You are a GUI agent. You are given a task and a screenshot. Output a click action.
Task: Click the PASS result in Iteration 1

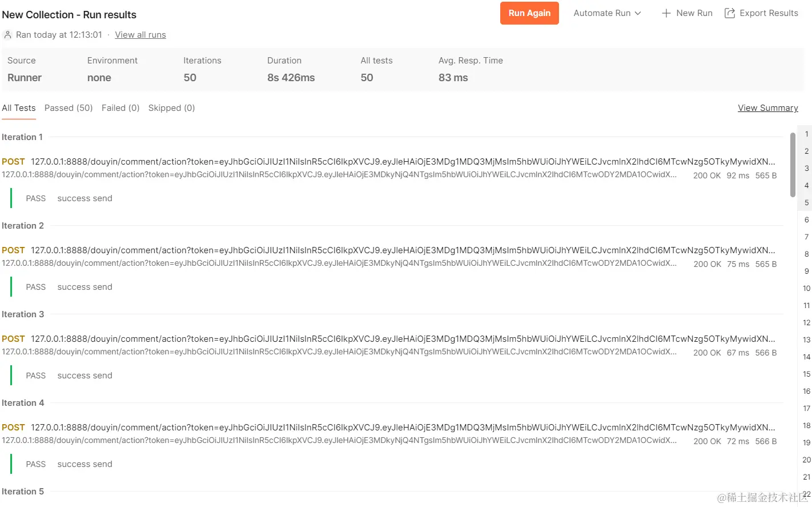tap(35, 198)
